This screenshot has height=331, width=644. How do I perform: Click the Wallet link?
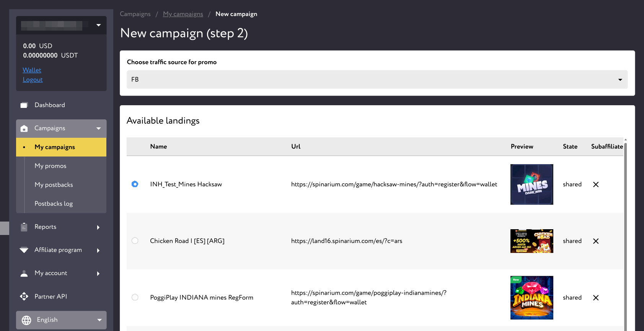(x=32, y=70)
